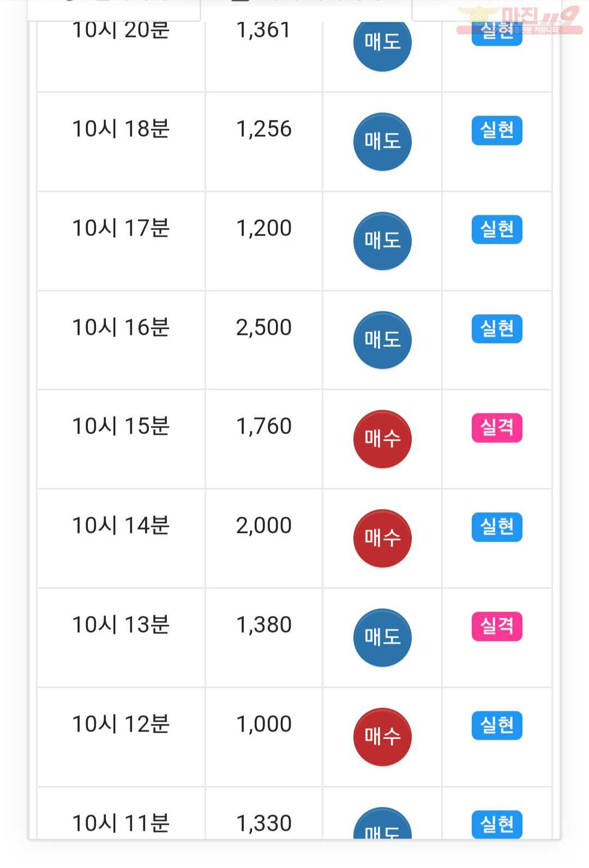Viewport: 589px width, 868px height.
Task: Click the blue 실현 badge for 10시 14분
Action: click(x=497, y=527)
